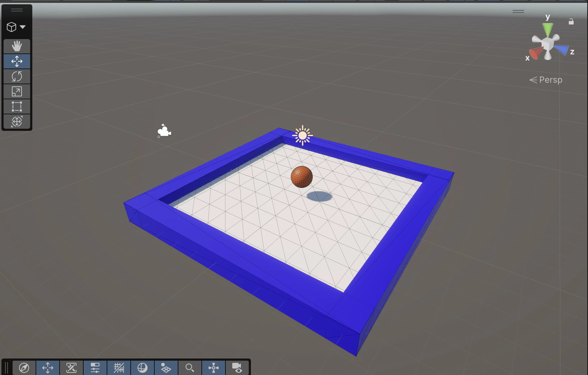Toggle the Draw Modes sphere button
The width and height of the screenshot is (588, 375).
click(x=143, y=368)
